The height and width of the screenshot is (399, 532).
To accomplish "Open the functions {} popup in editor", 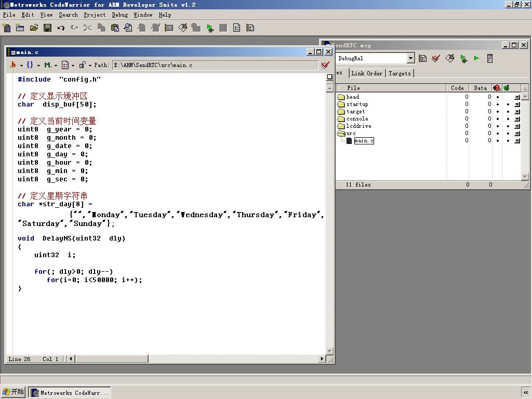I will [x=33, y=65].
